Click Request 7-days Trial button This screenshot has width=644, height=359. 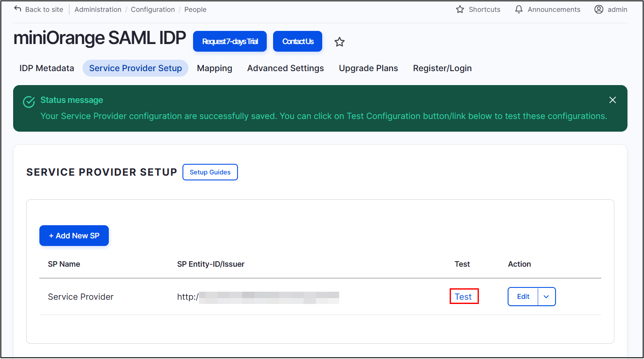tap(230, 41)
